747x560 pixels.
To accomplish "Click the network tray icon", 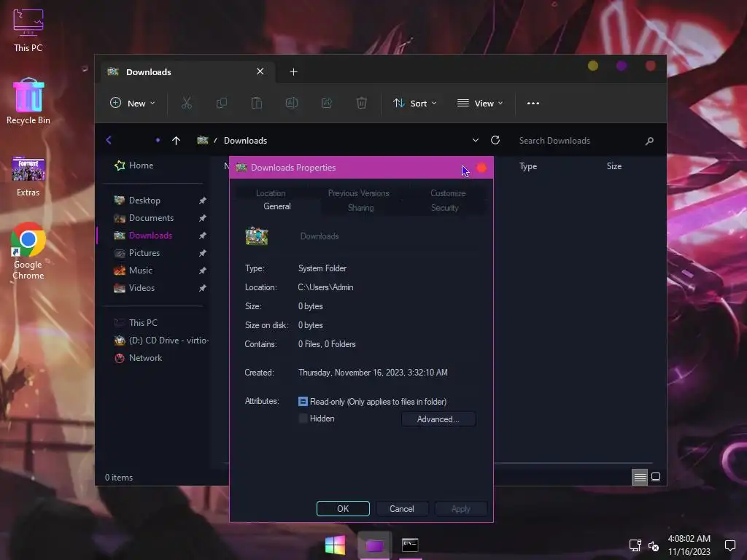I will pyautogui.click(x=635, y=545).
